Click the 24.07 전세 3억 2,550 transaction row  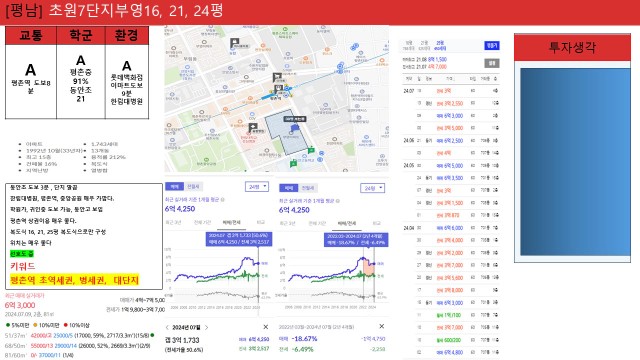click(x=451, y=103)
